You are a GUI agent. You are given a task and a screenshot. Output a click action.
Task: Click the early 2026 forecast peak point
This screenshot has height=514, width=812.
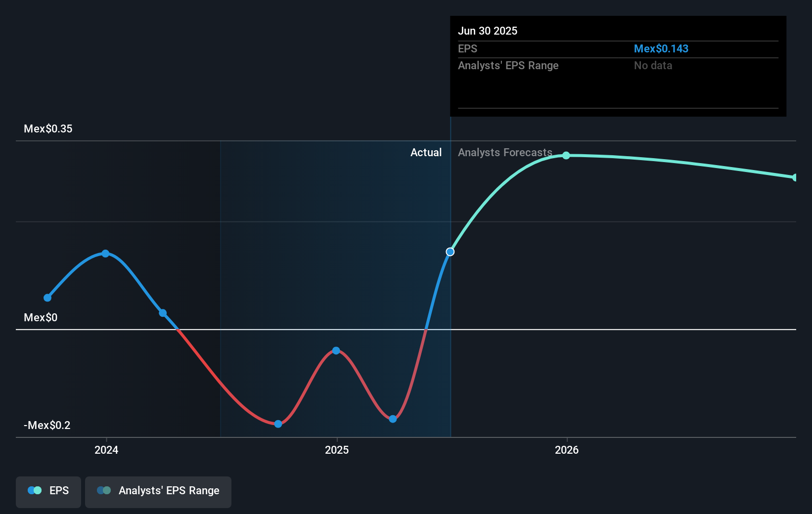click(x=566, y=156)
